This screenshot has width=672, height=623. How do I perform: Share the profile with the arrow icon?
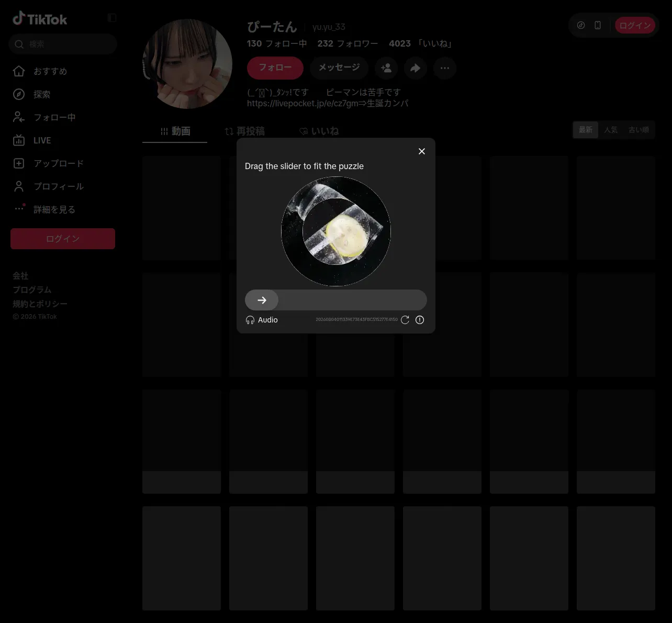coord(416,68)
